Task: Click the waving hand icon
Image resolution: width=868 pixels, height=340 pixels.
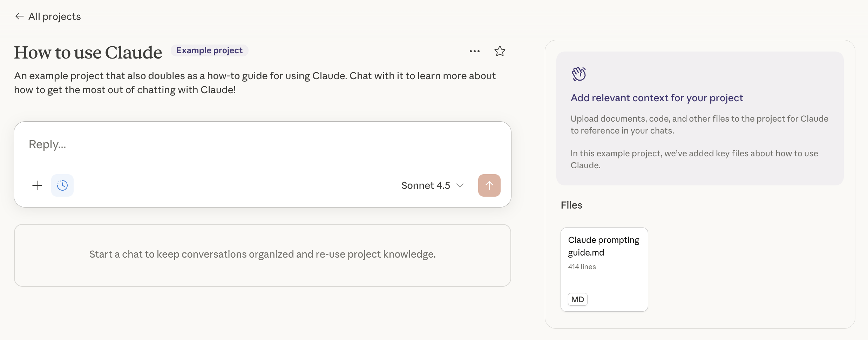Action: pos(579,74)
